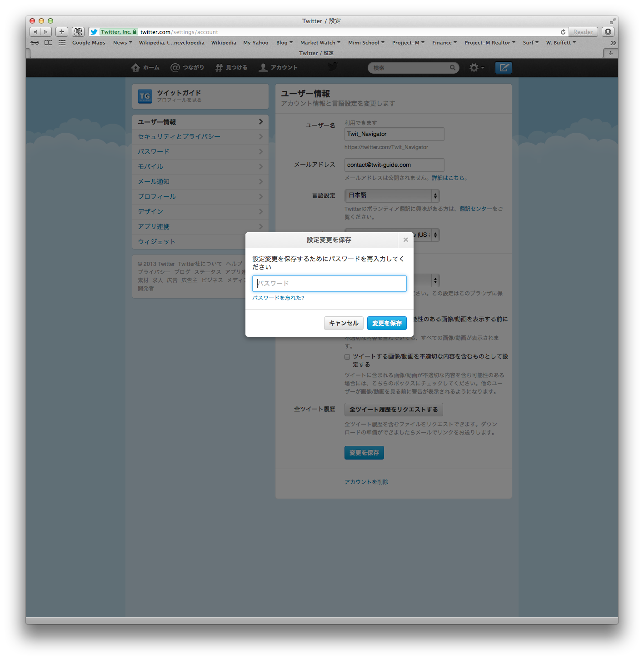Click the search magnifier icon

(453, 68)
